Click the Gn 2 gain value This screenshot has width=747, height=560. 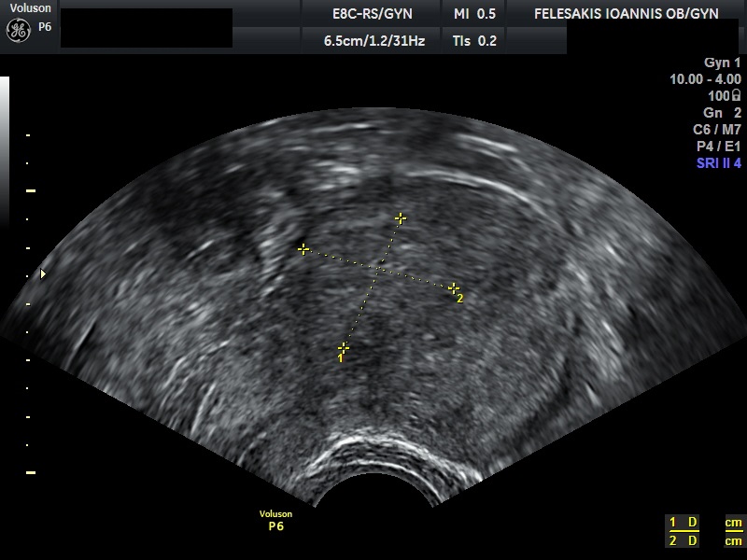(x=722, y=113)
